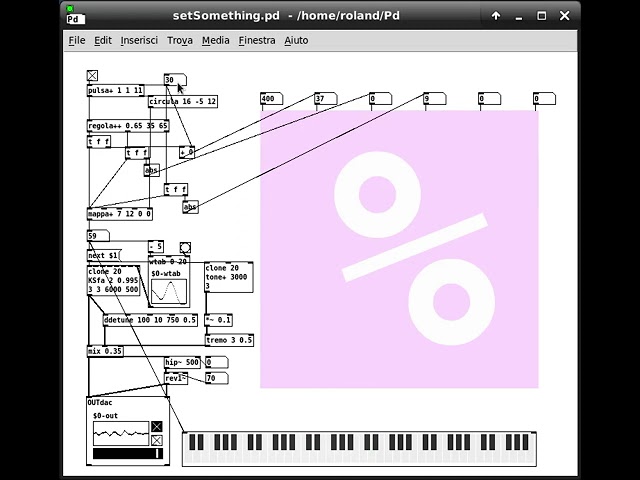Click the pink percent-sign canvas
The width and height of the screenshot is (640, 480).
click(399, 249)
